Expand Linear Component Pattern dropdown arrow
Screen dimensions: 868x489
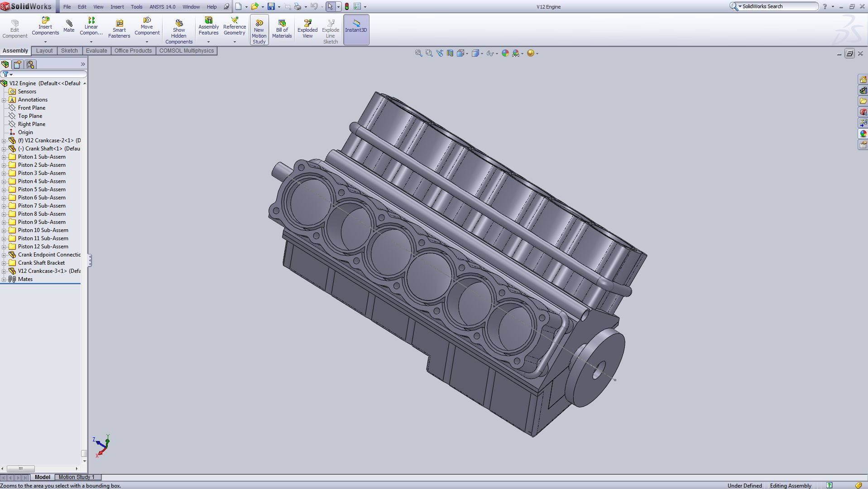click(91, 42)
